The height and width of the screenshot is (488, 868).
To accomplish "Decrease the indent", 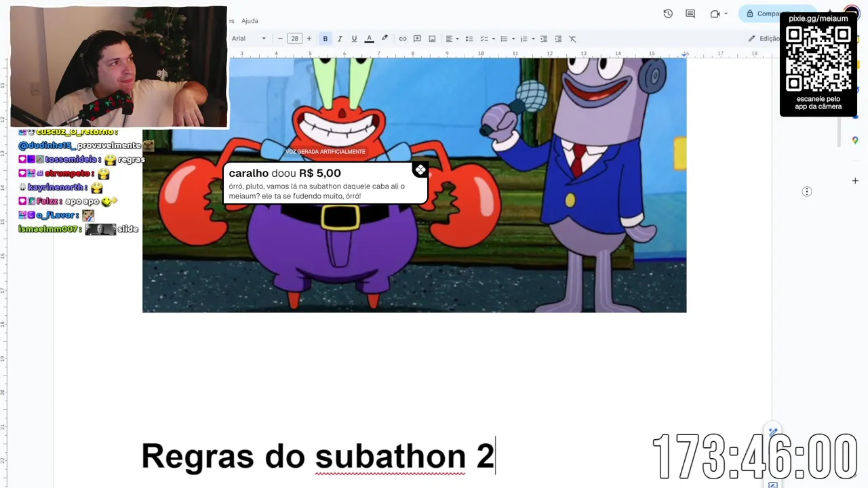I will pyautogui.click(x=543, y=39).
